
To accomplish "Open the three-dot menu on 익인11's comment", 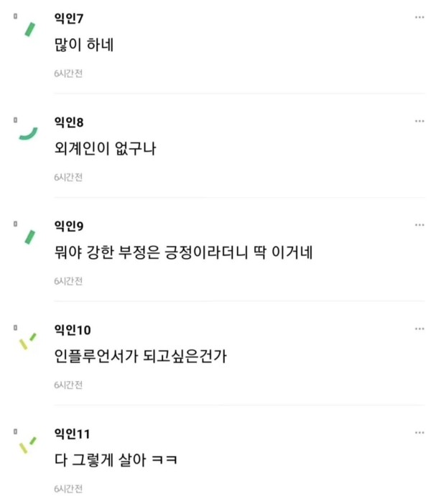I will pos(420,433).
